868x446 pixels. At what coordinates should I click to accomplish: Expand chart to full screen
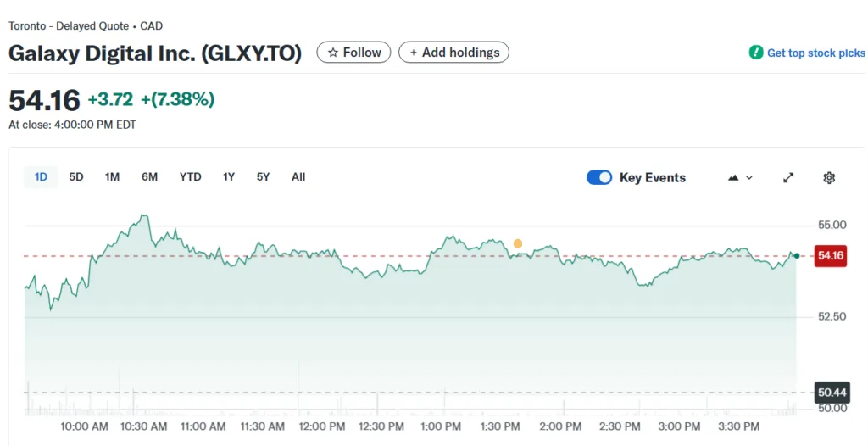788,177
